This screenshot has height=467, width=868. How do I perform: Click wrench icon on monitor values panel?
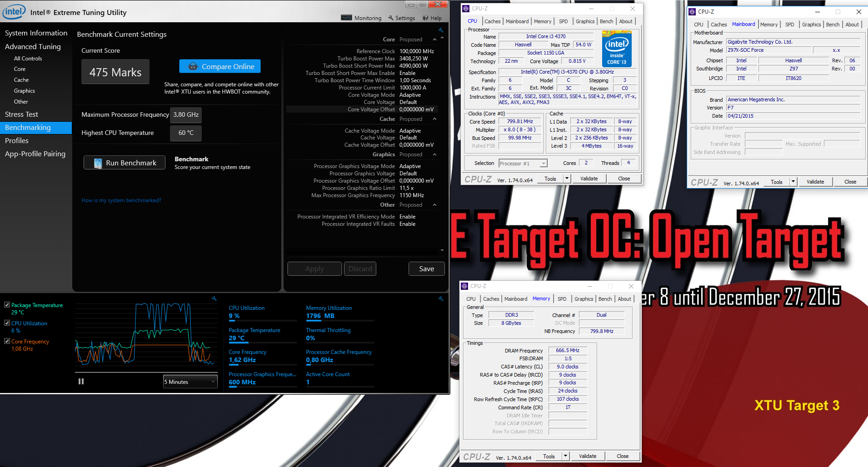[x=440, y=298]
